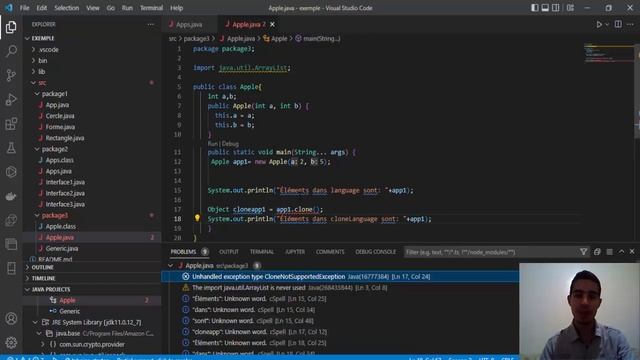This screenshot has height=360, width=640.
Task: Select CloneNotSupportedException error row
Action: point(340,276)
